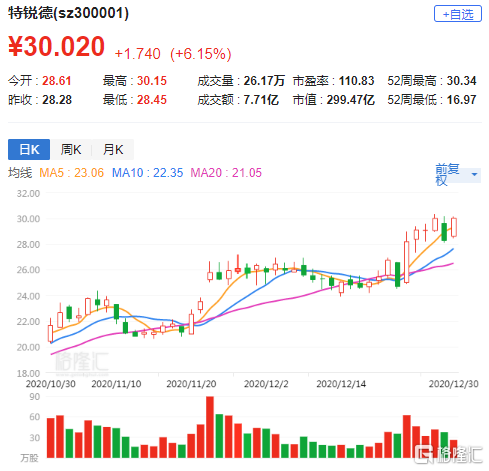
Task: Click the 万股 volume unit label
Action: (x=29, y=458)
